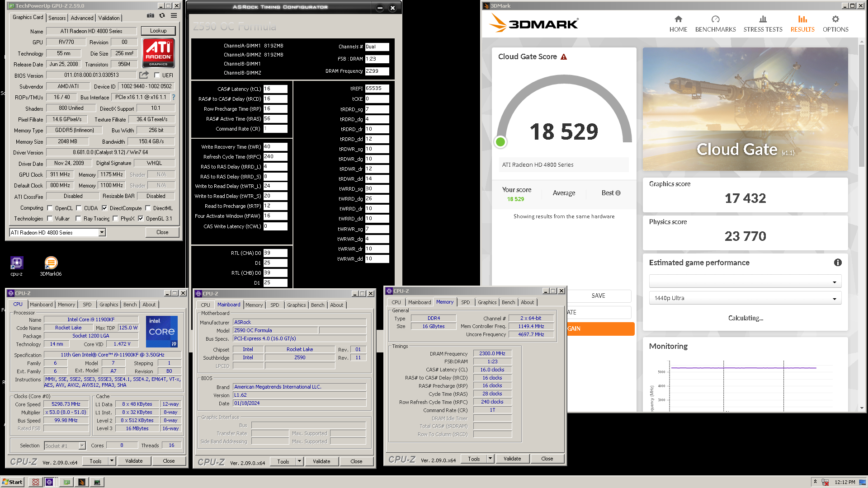Click the Close button in GPU-Z
868x488 pixels.
tap(162, 232)
